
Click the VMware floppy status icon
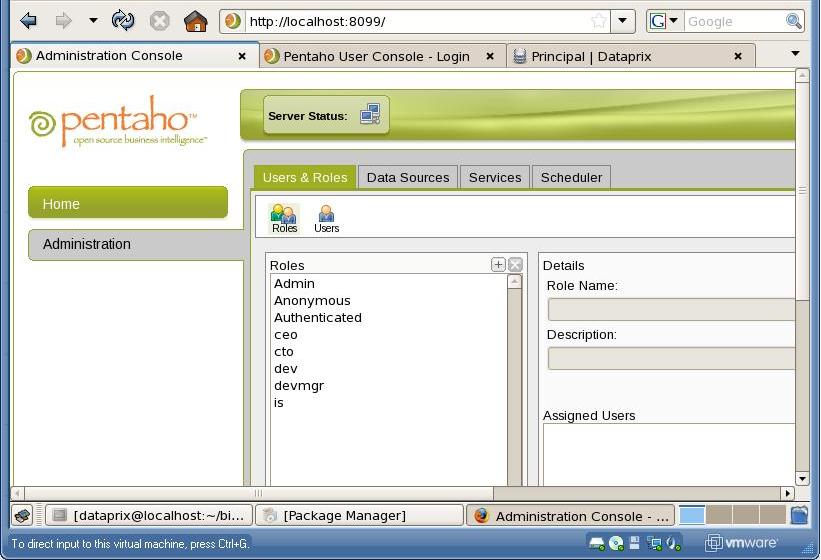click(x=634, y=543)
